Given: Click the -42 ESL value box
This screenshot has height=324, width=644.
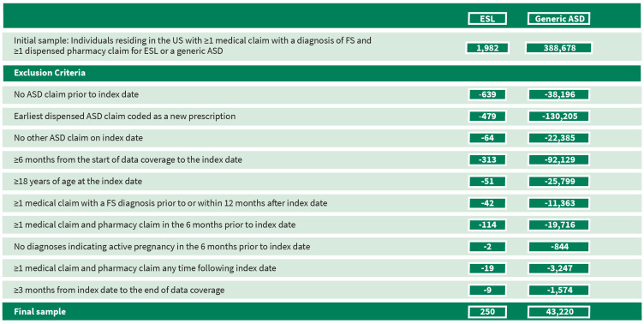Looking at the screenshot, I should pyautogui.click(x=487, y=203).
